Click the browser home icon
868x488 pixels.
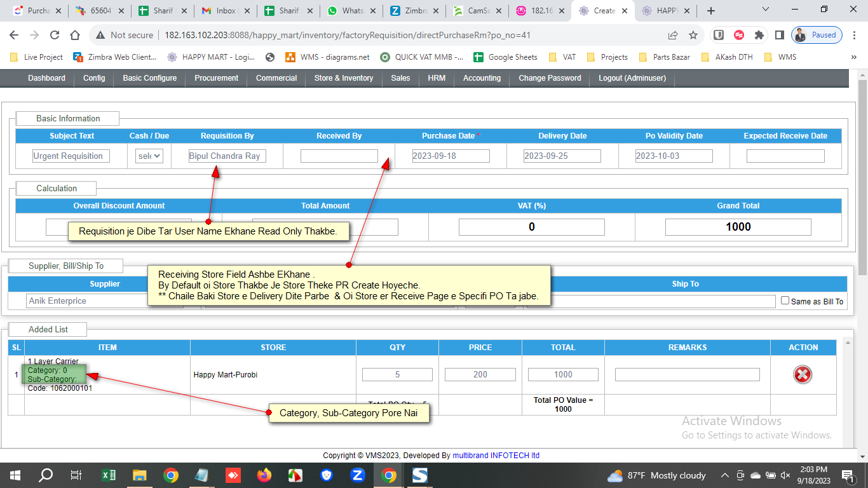click(75, 36)
